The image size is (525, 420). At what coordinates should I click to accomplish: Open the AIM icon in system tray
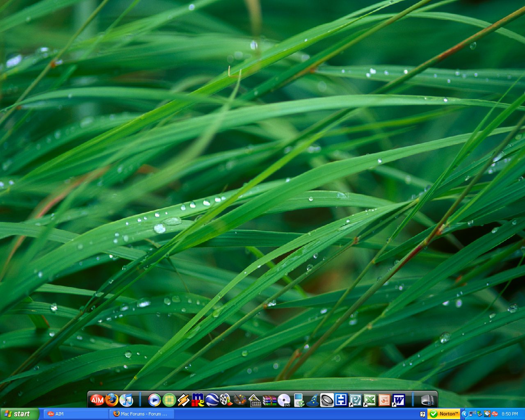[x=495, y=414]
